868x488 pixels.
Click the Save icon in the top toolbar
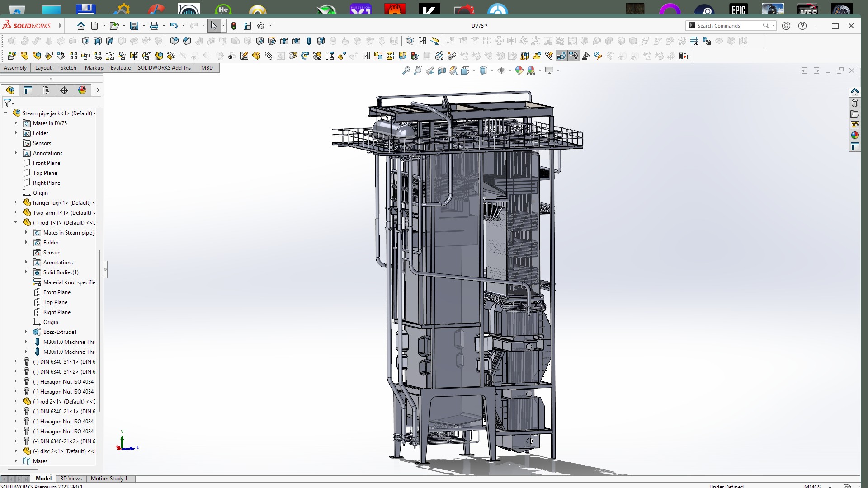point(134,26)
